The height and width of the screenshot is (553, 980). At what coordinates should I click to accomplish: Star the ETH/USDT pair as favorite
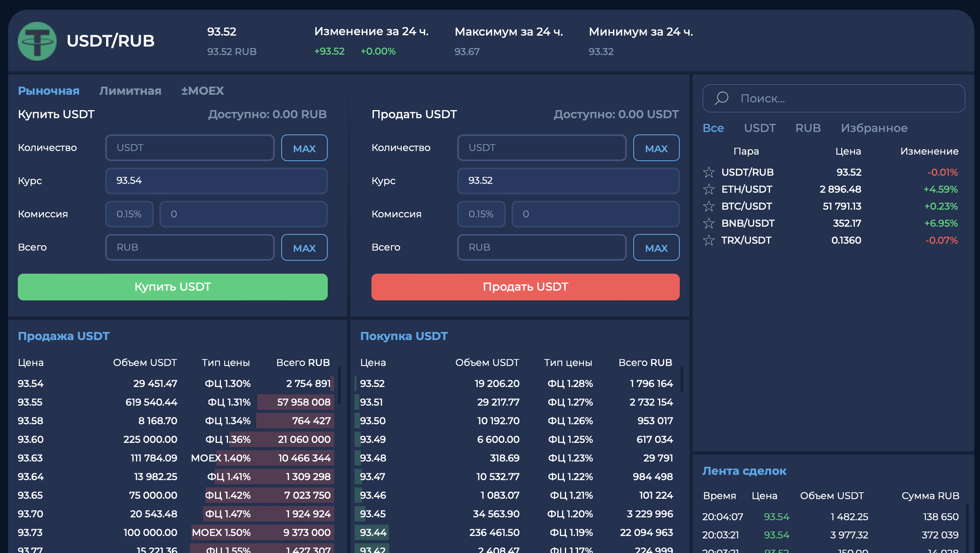709,189
